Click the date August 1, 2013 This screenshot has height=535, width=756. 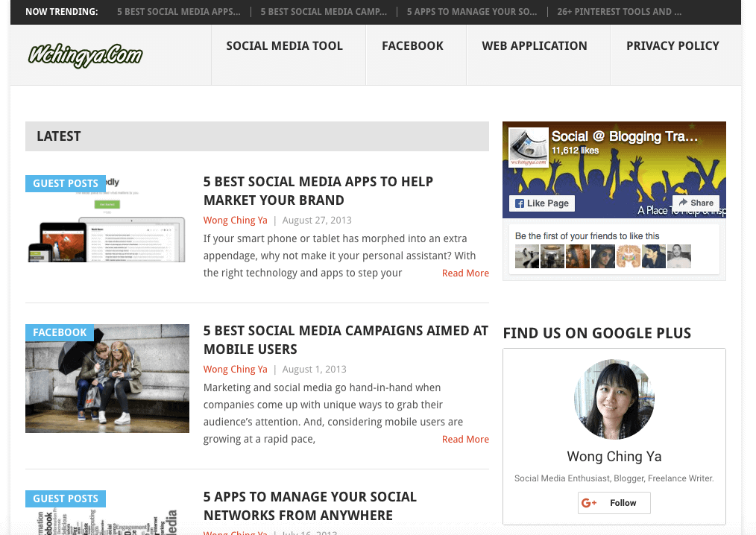point(315,369)
